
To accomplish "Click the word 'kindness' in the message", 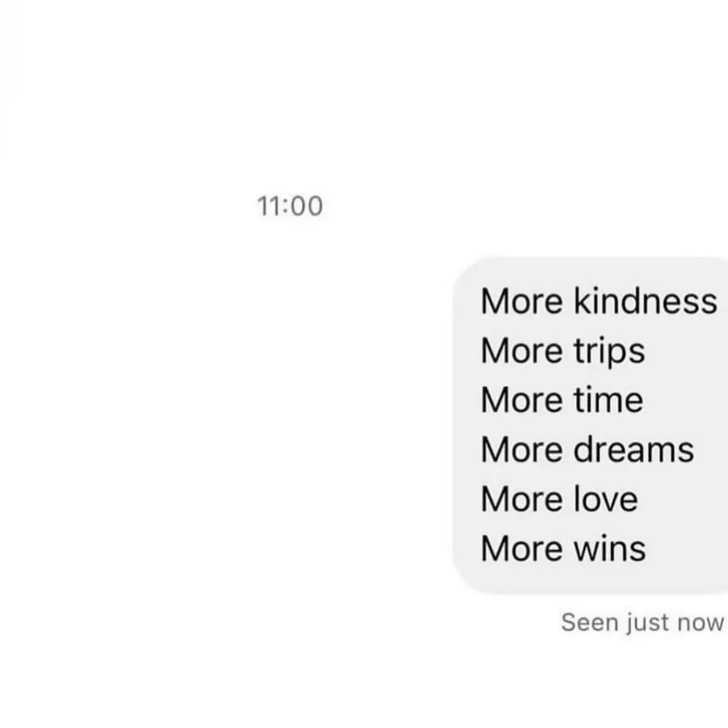I will (645, 301).
